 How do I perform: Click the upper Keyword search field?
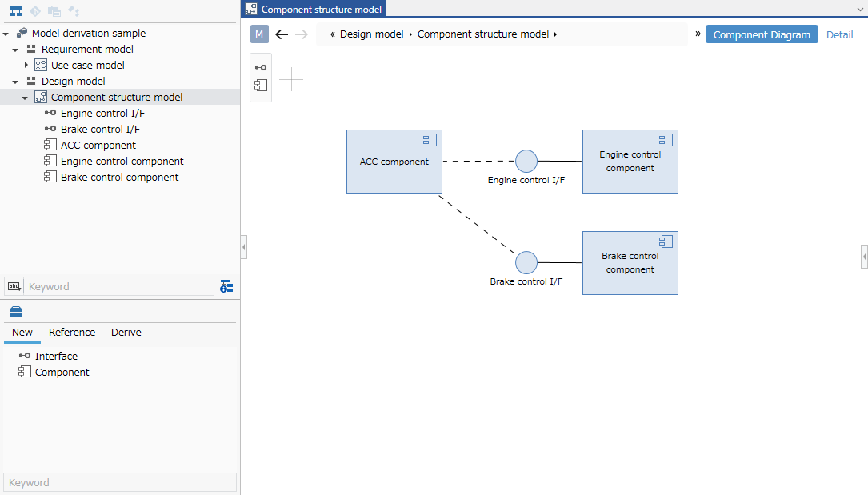pos(120,286)
